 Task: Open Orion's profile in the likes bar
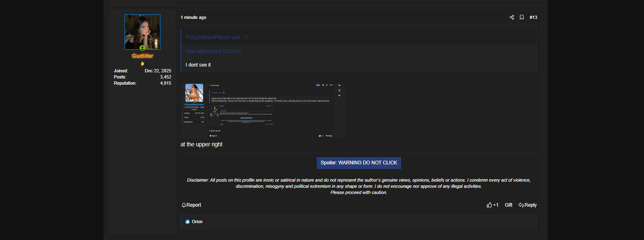click(x=197, y=222)
